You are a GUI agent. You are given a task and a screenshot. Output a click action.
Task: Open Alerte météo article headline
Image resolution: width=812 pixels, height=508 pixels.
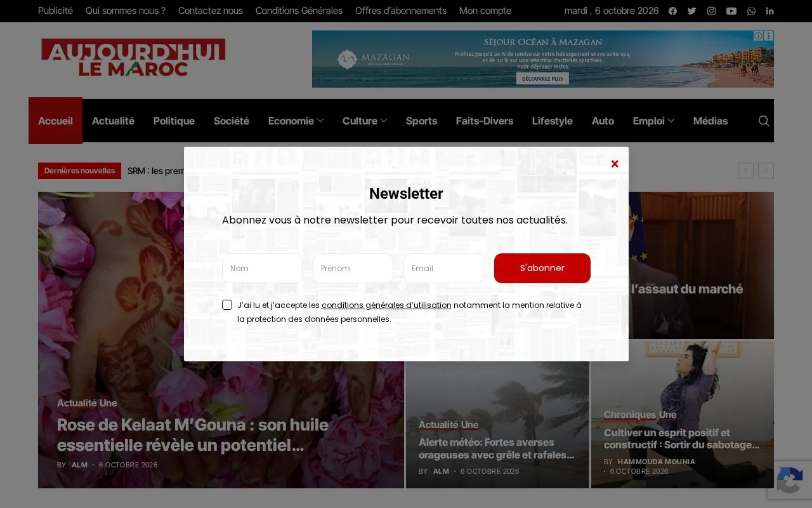496,448
